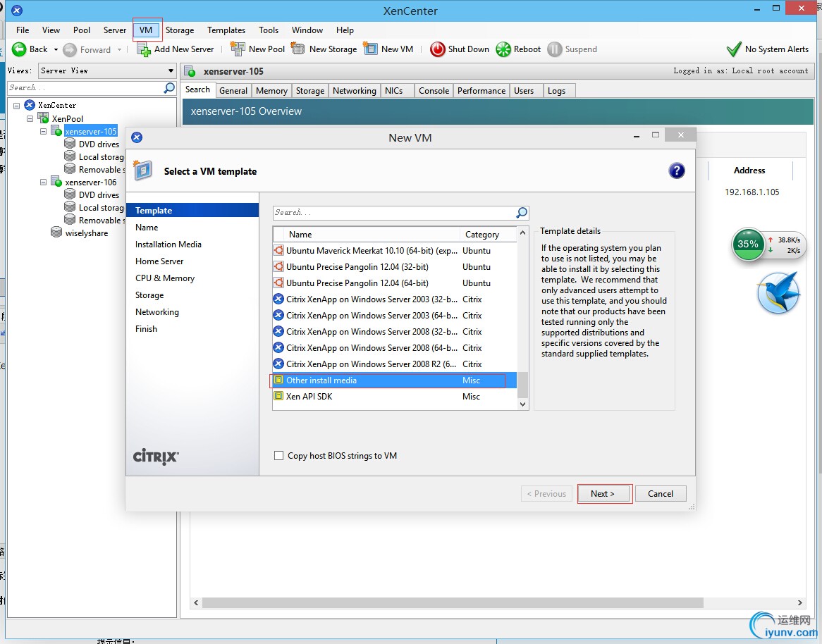Select the Xen API SDK template
The image size is (822, 644).
309,397
